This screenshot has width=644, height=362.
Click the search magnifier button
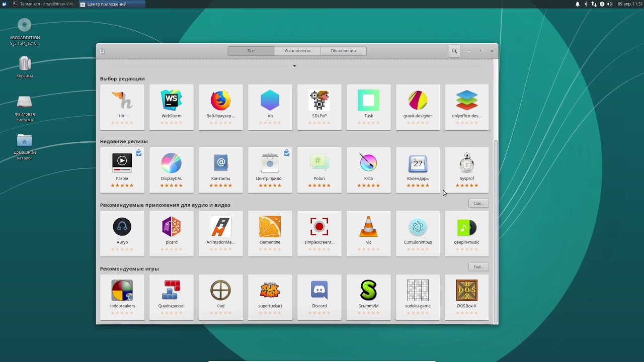[454, 51]
